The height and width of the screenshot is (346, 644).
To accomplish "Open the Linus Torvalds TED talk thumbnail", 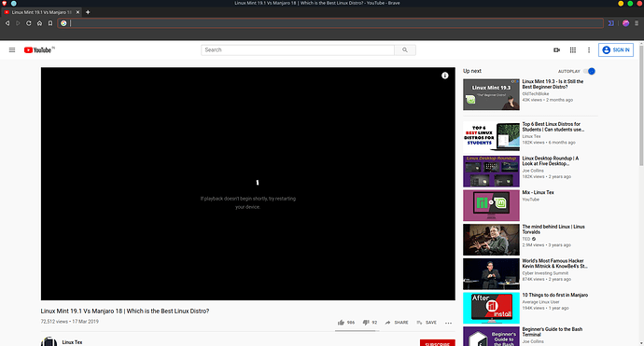I will [x=491, y=240].
